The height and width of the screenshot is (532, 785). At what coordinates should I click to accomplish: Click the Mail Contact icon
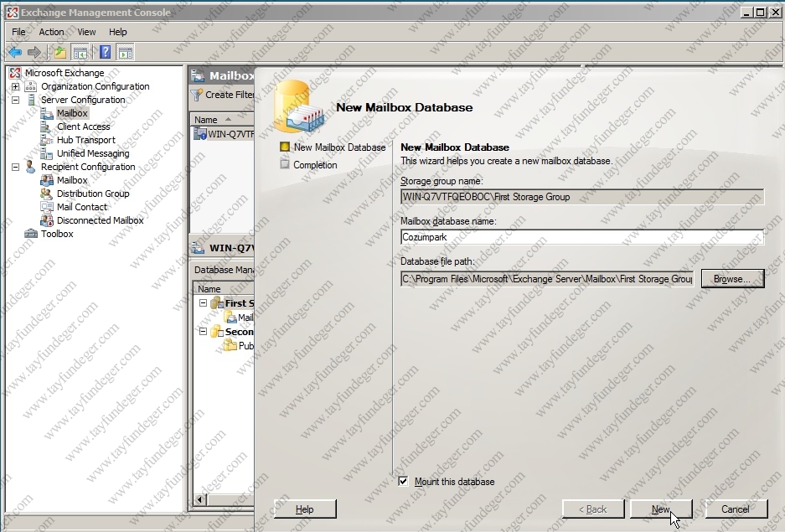pos(47,207)
